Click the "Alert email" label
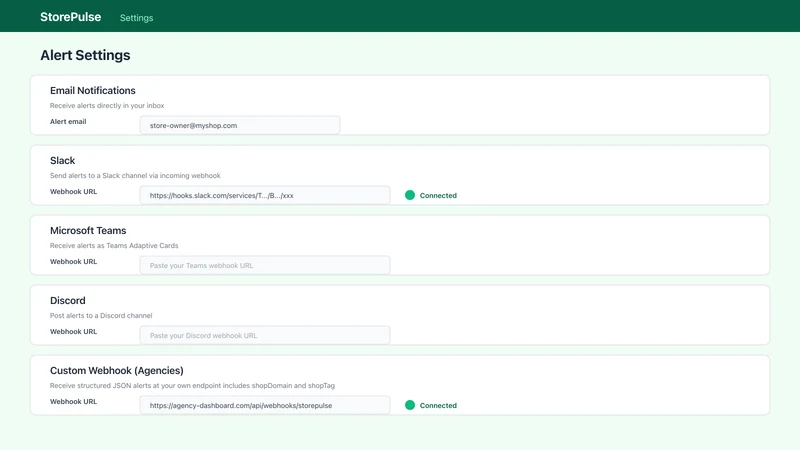Screen dimensions: 800x450 pyautogui.click(x=68, y=121)
